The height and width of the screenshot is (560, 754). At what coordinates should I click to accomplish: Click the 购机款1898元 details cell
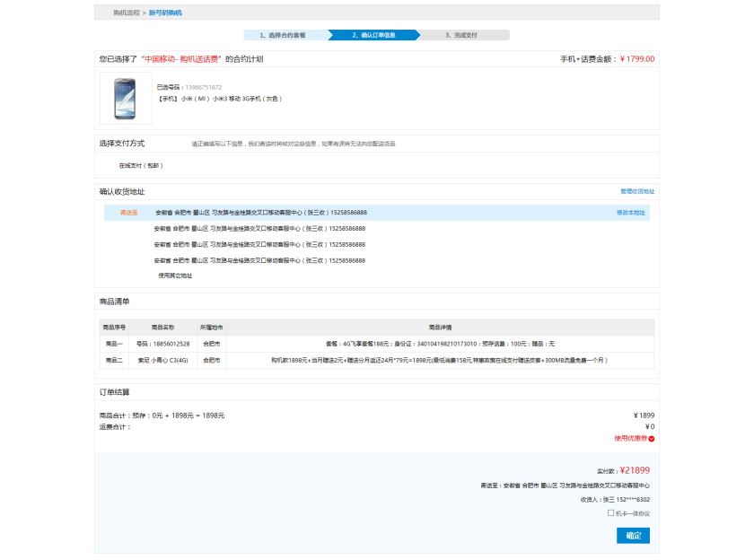(440, 360)
